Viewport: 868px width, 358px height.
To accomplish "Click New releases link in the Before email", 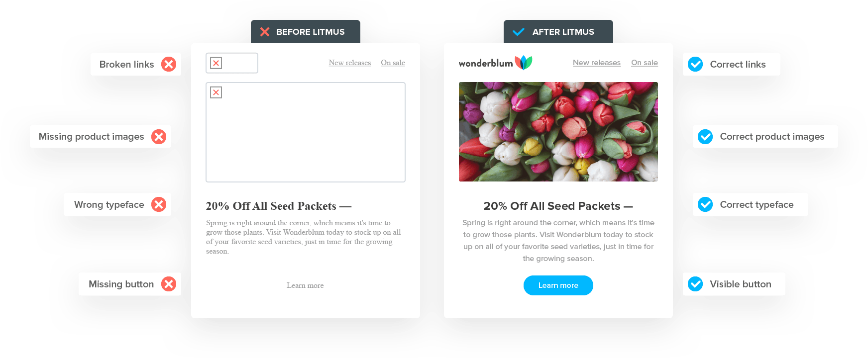I will click(x=350, y=63).
